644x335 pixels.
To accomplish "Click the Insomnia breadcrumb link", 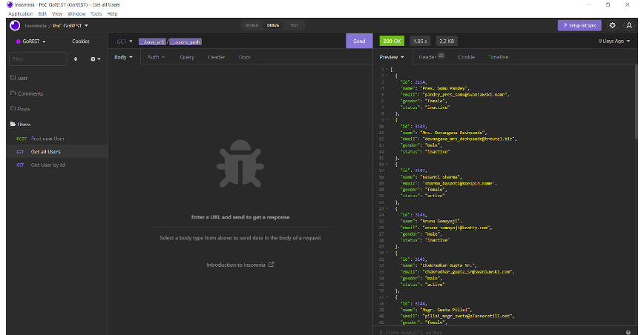I will click(36, 26).
